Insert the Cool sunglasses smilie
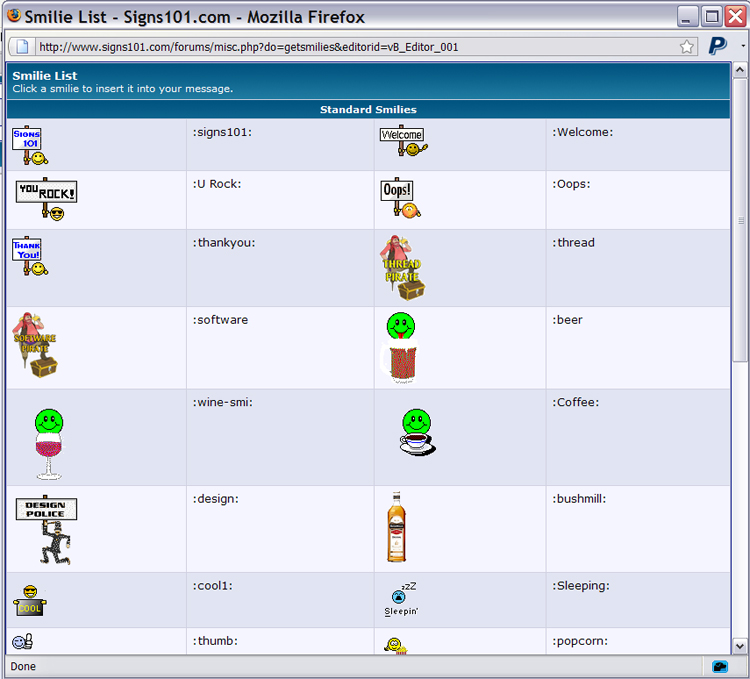 coord(30,601)
